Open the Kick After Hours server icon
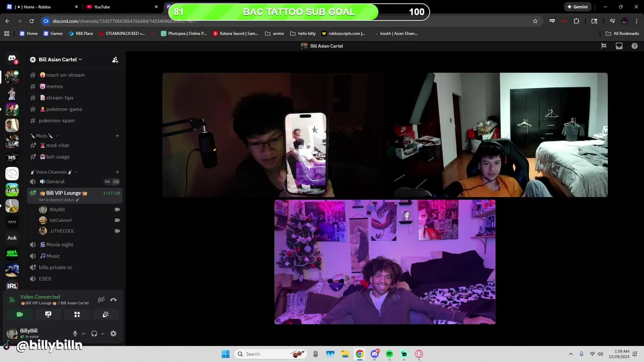Image resolution: width=644 pixels, height=362 pixels. 12,254
